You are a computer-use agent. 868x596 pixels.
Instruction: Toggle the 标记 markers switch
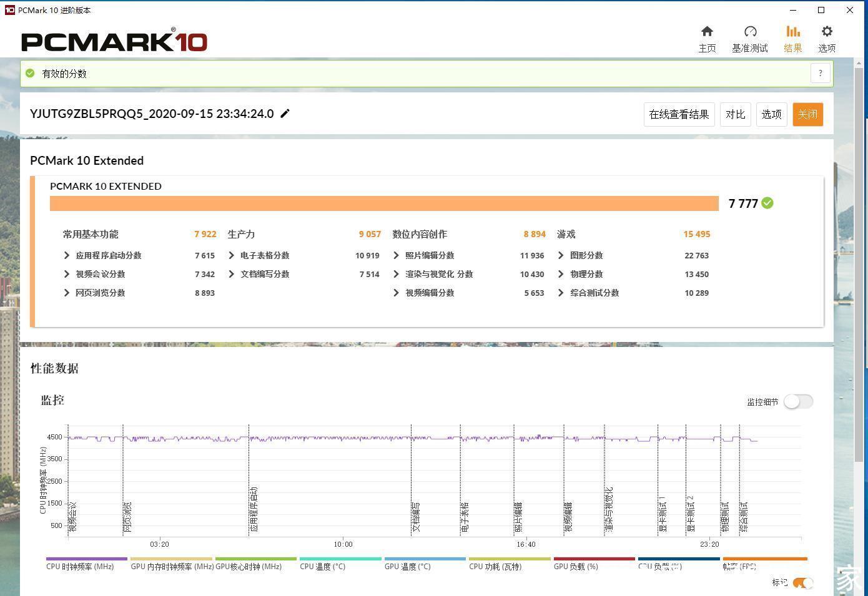(803, 582)
